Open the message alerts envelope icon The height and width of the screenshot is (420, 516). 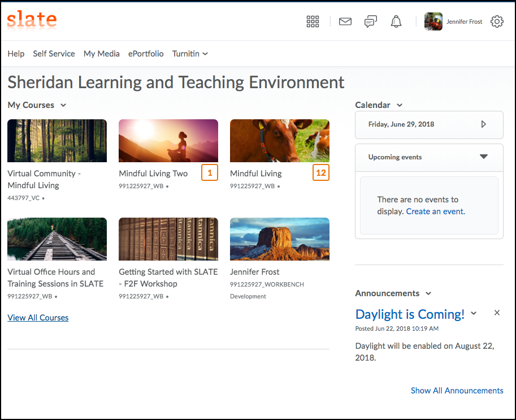(x=345, y=21)
